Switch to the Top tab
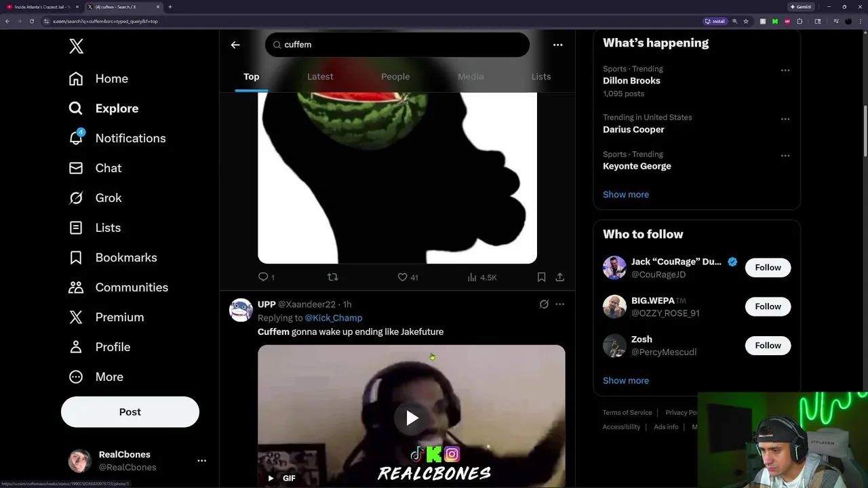 [x=252, y=77]
